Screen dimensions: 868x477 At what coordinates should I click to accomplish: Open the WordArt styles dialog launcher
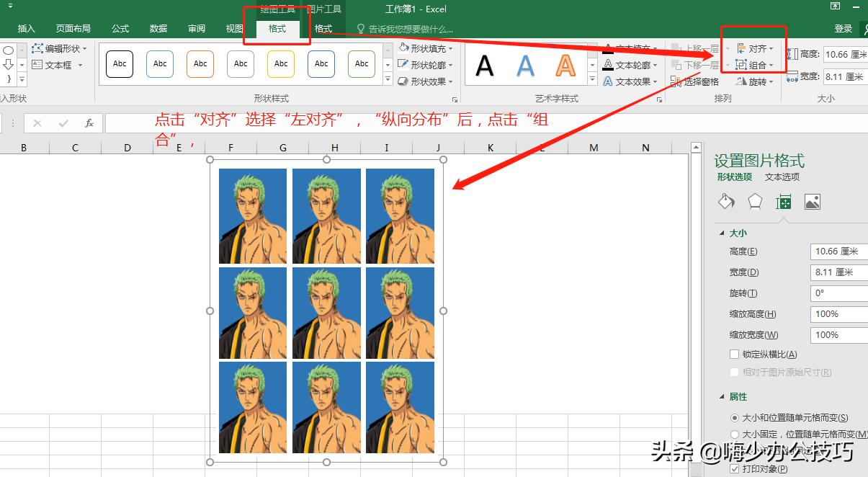pyautogui.click(x=659, y=99)
